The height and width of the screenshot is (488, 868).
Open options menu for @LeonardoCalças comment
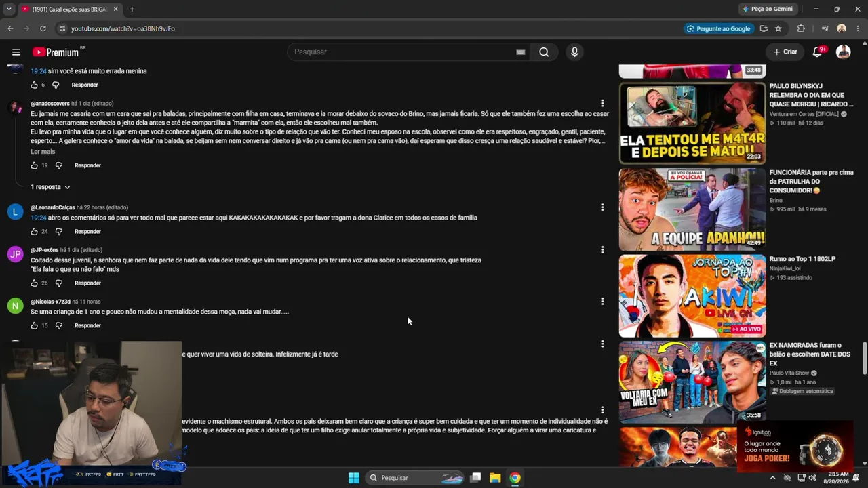pyautogui.click(x=602, y=207)
